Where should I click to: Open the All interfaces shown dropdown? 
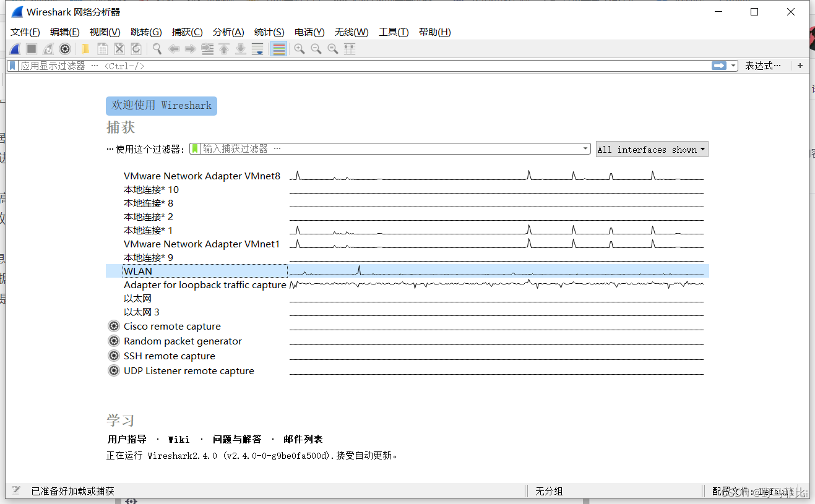652,149
